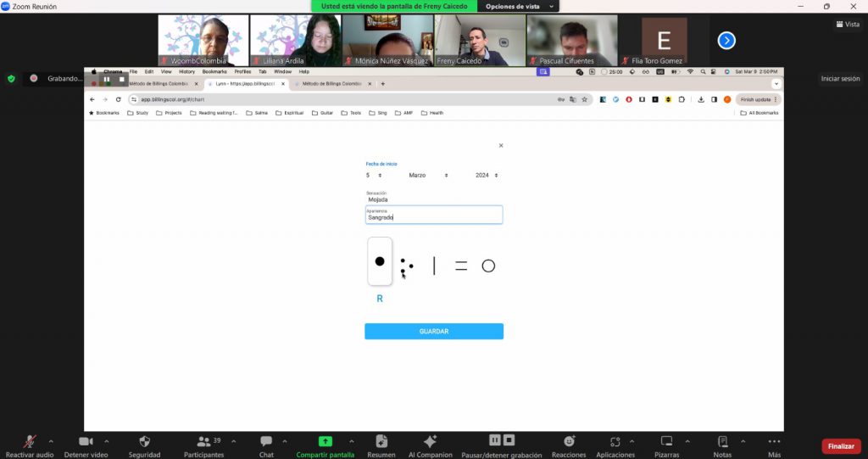Select Liliana Ardila video thumbnail

(296, 41)
